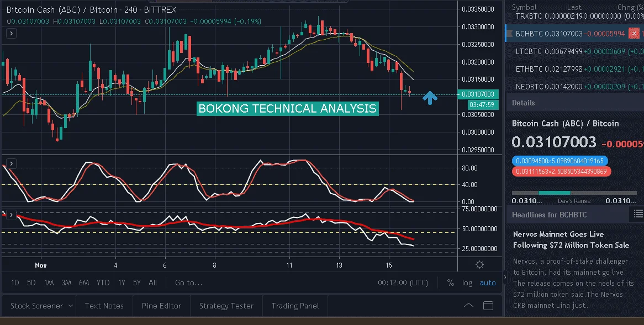
Task: Sort watchlist by Chng column
Action: pos(630,7)
